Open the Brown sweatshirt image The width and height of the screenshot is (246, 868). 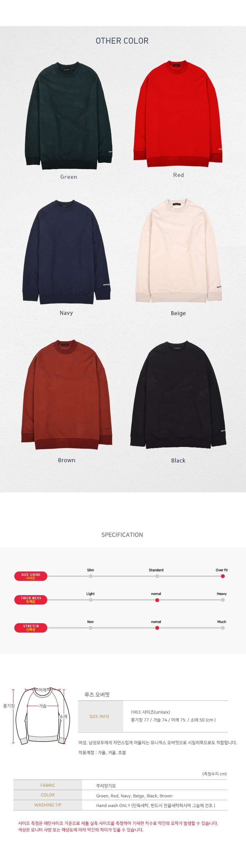[x=67, y=395]
